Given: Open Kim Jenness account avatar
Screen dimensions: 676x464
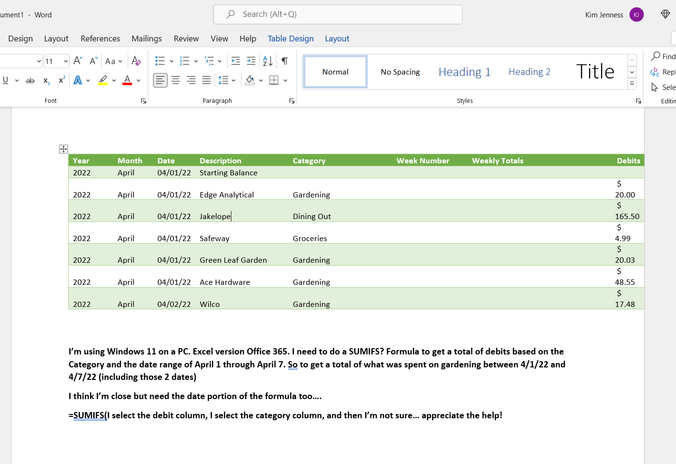Looking at the screenshot, I should point(636,15).
